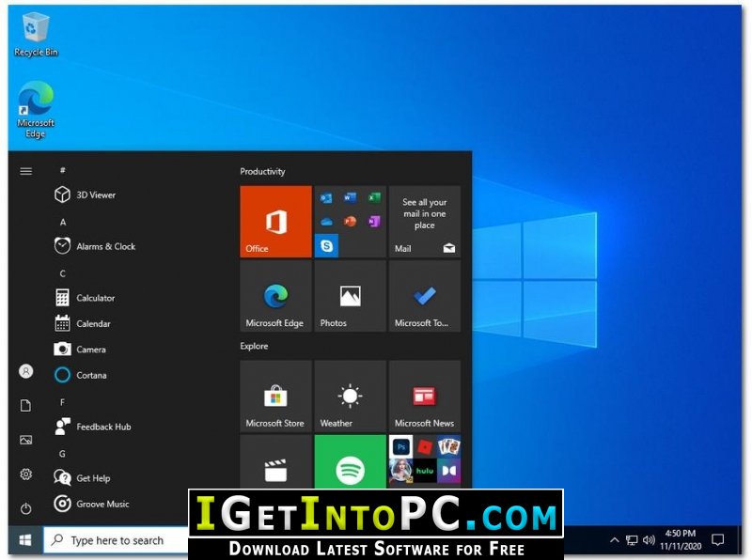This screenshot has width=752, height=560.
Task: Open the Weather tile
Action: pos(350,396)
